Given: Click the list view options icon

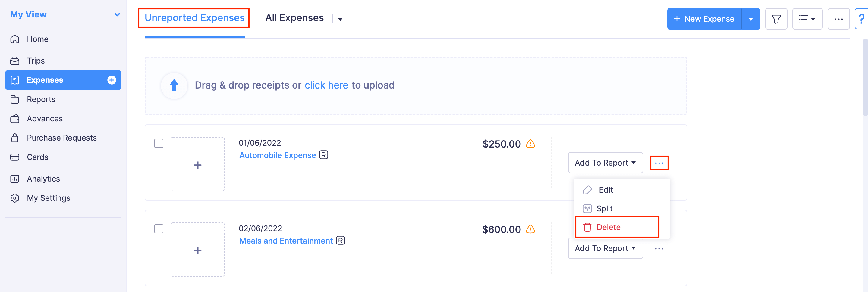Looking at the screenshot, I should point(807,19).
